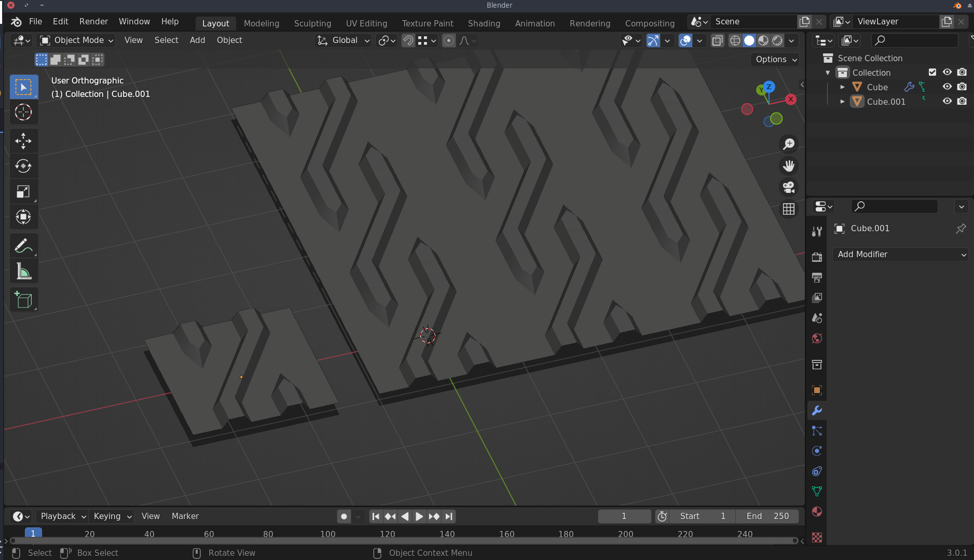Collapse the Collection tree item

pos(828,73)
